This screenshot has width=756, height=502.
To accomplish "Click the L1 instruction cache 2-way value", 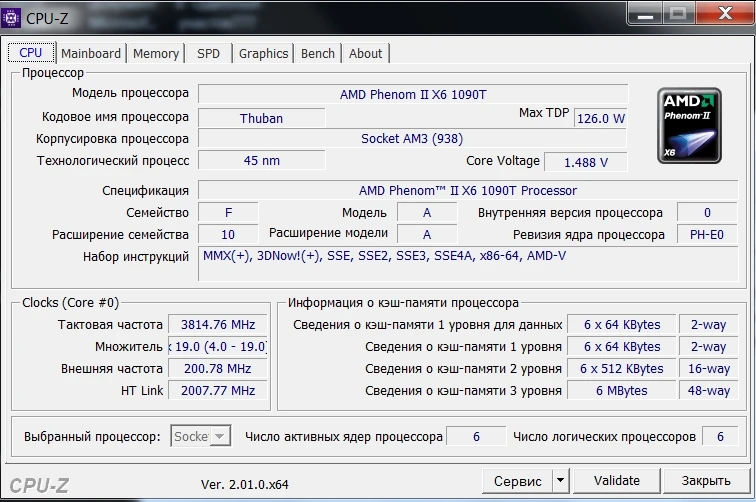I will [708, 347].
